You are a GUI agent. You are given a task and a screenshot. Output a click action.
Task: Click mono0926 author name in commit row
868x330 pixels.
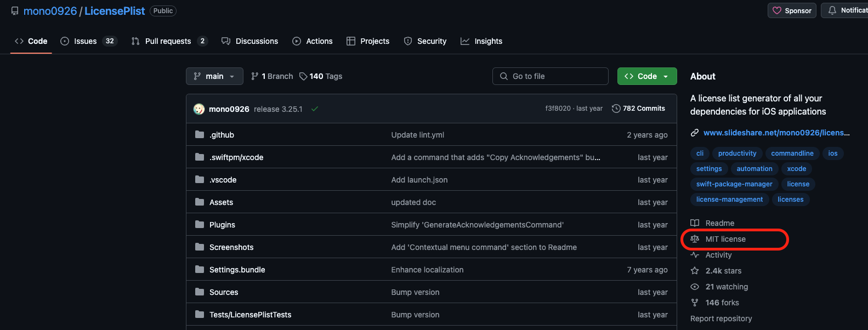point(229,109)
